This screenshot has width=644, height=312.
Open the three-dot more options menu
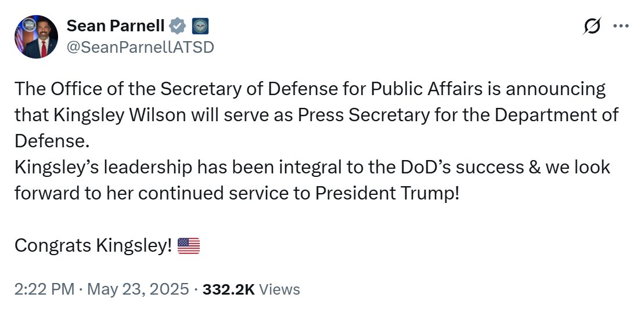point(621,26)
